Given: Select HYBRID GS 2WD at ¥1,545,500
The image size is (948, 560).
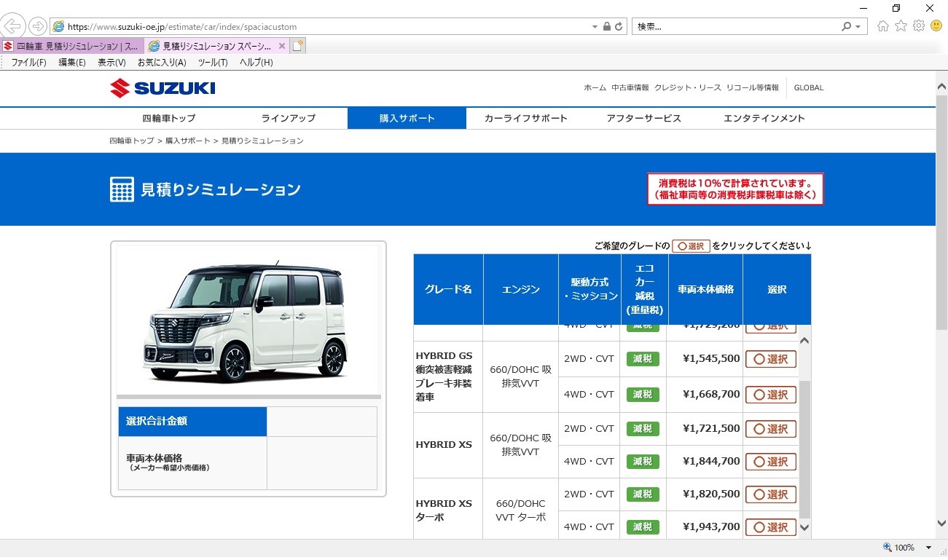Looking at the screenshot, I should click(770, 359).
